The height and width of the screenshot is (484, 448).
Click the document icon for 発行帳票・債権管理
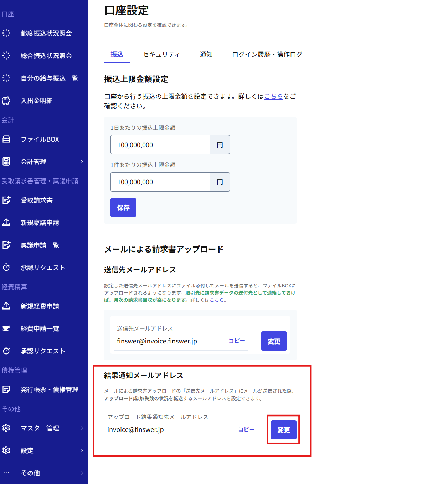(x=6, y=389)
